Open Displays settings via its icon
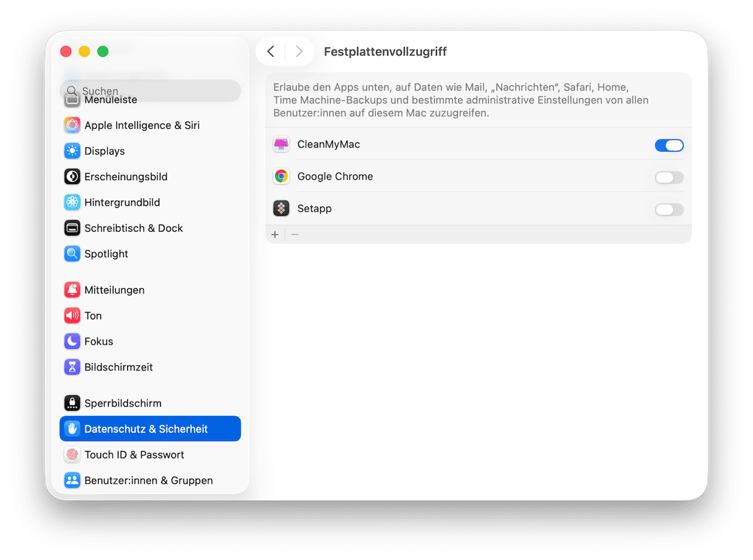753x560 pixels. pyautogui.click(x=72, y=151)
